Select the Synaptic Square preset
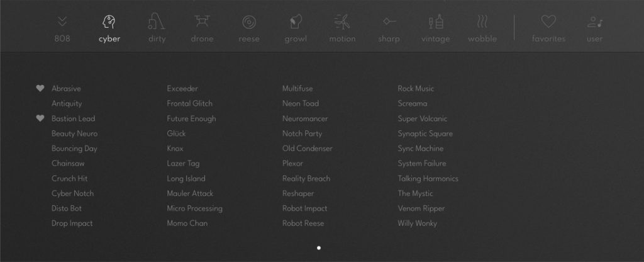644x262 pixels. 425,134
